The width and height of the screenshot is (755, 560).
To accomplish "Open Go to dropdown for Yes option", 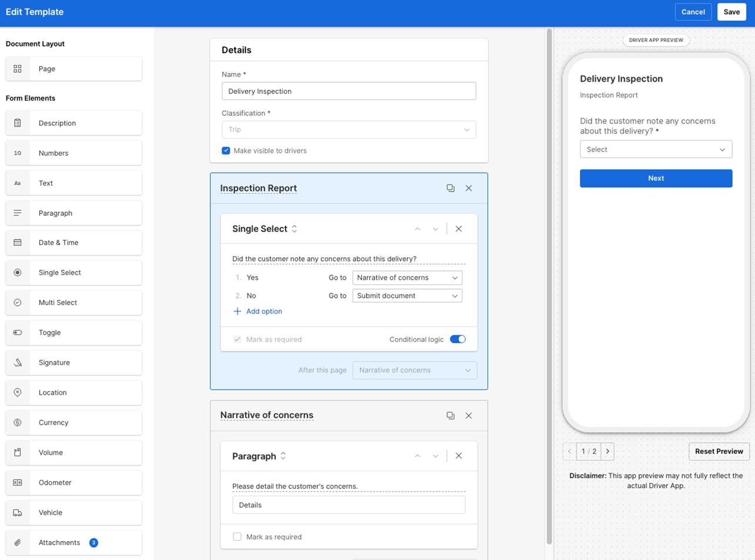I will coord(407,278).
